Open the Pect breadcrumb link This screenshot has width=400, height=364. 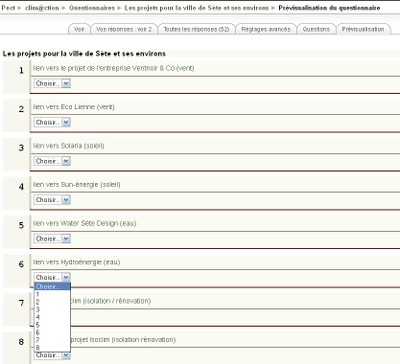(x=8, y=8)
